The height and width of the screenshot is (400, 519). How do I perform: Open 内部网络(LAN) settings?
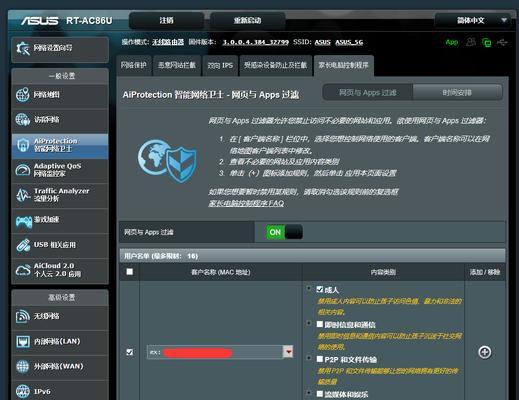pos(60,342)
